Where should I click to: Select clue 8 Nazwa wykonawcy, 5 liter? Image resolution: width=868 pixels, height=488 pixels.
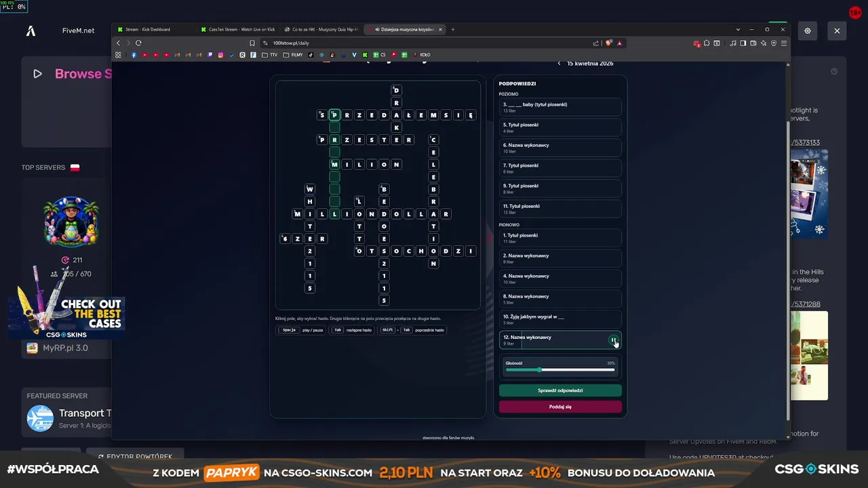click(x=560, y=299)
